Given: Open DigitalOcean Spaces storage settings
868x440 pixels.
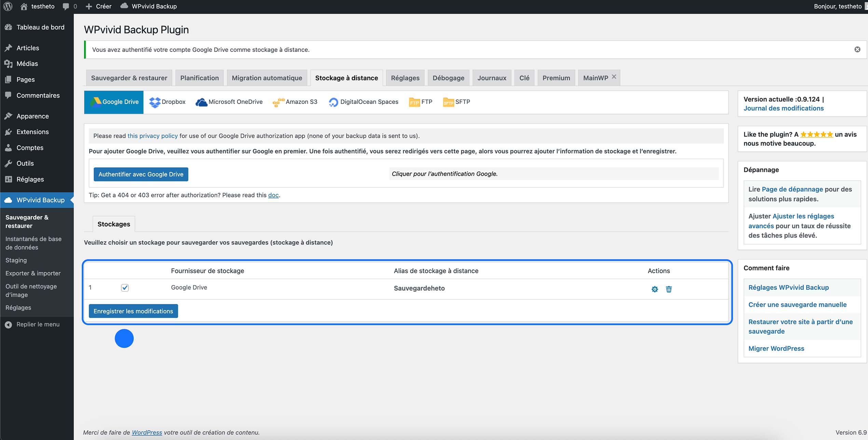Looking at the screenshot, I should pos(363,102).
